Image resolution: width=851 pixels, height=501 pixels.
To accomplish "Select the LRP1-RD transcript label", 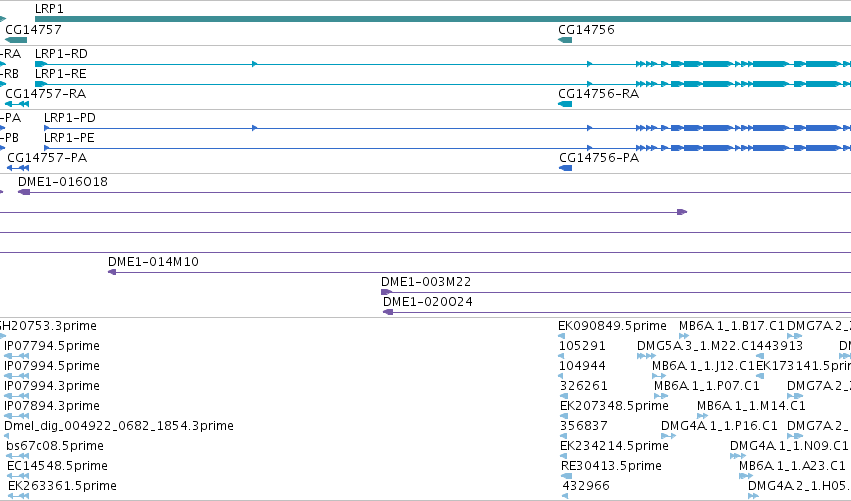I will [x=61, y=54].
